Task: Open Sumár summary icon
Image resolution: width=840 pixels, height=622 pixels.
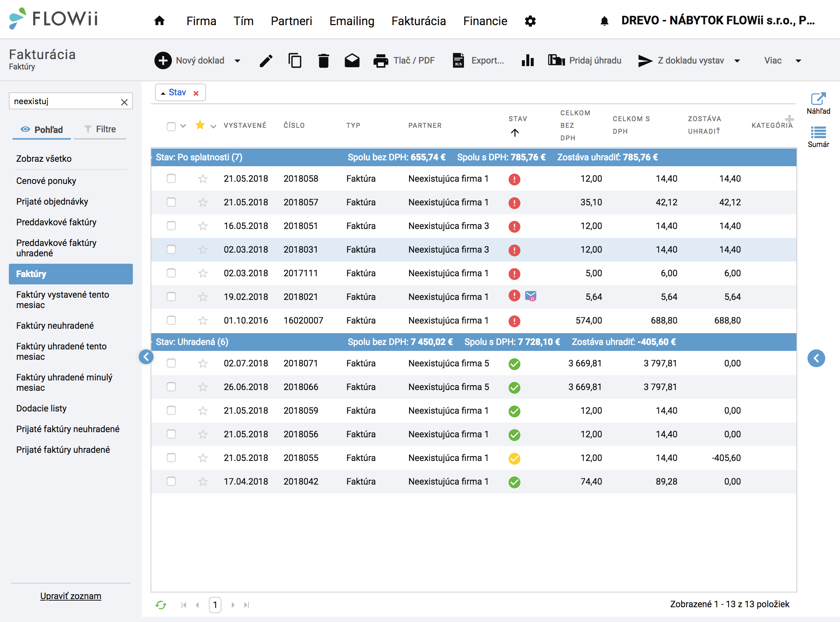Action: tap(818, 137)
